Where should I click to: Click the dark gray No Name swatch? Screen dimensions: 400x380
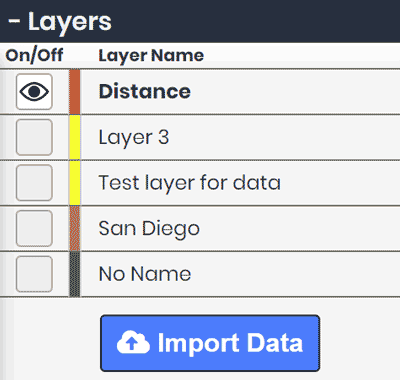tap(75, 274)
